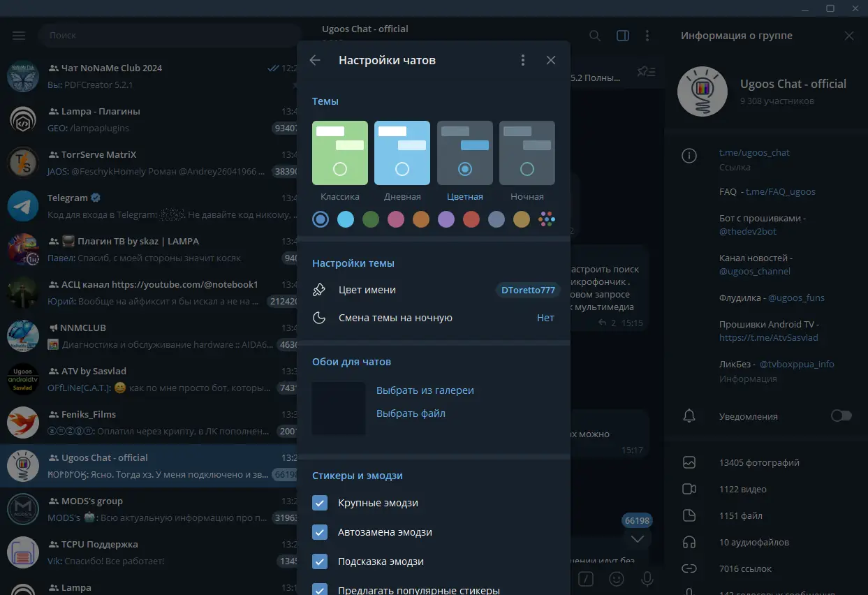Open the TorrServe MatriX chat

coord(149,163)
